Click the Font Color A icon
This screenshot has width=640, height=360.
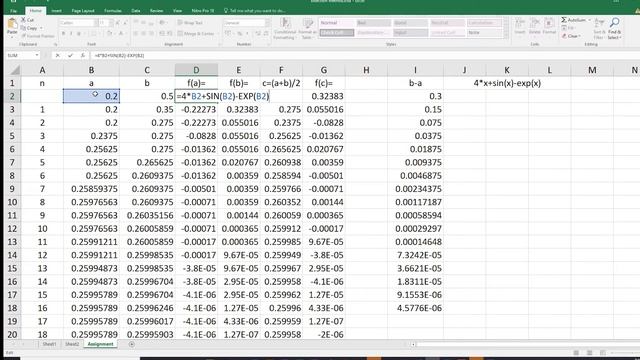click(x=121, y=33)
